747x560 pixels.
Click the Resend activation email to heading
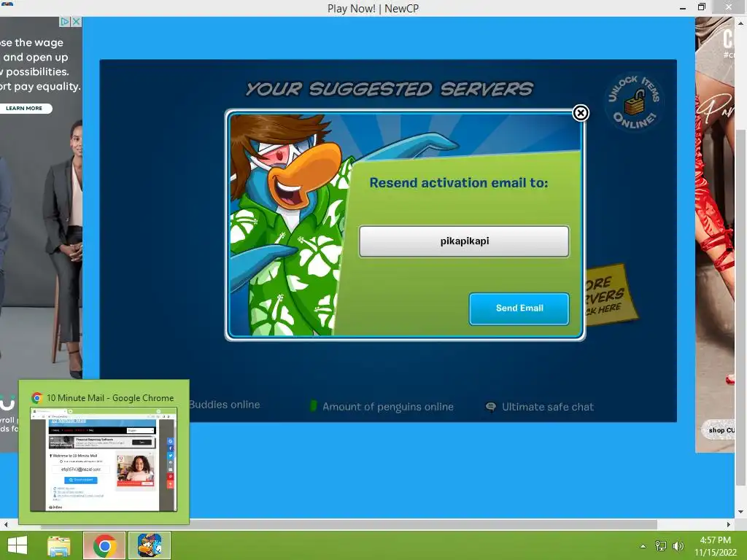tap(459, 183)
